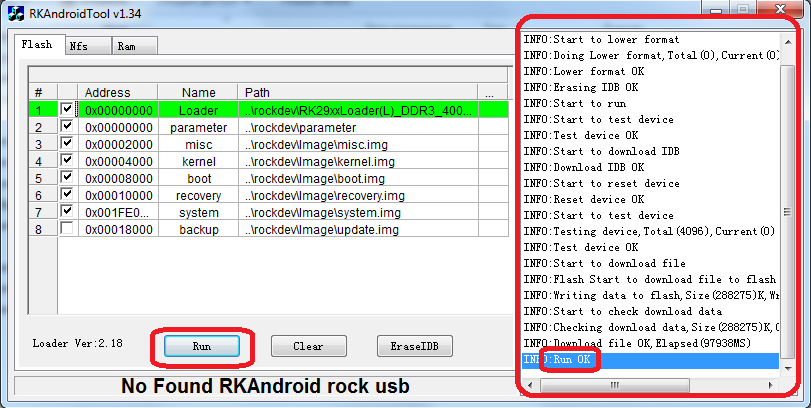Toggle the recovery row checkbox
Viewport: 811px width, 408px height.
(67, 194)
